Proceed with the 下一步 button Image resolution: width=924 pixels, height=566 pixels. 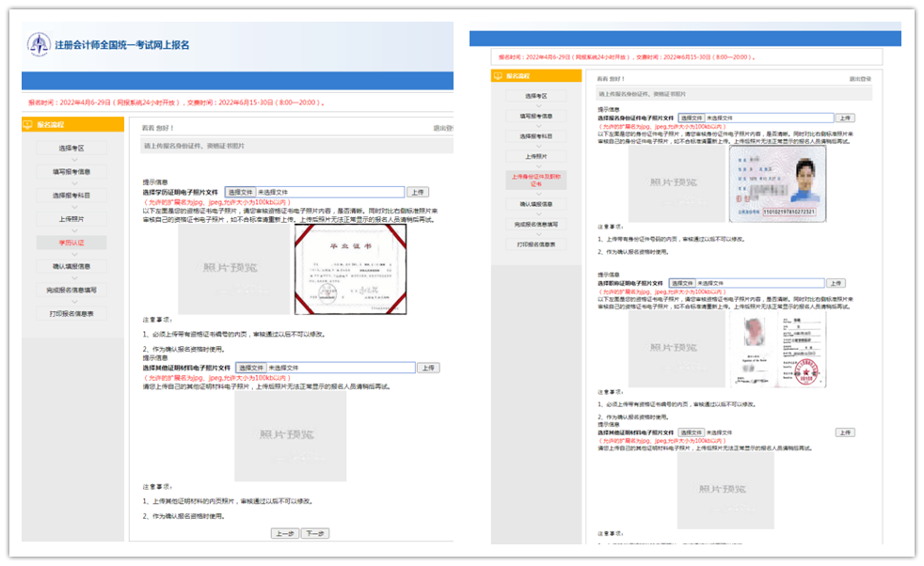point(313,533)
